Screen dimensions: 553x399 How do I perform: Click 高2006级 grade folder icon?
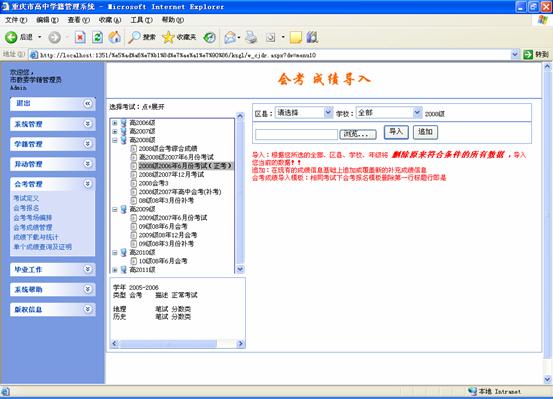tap(123, 123)
